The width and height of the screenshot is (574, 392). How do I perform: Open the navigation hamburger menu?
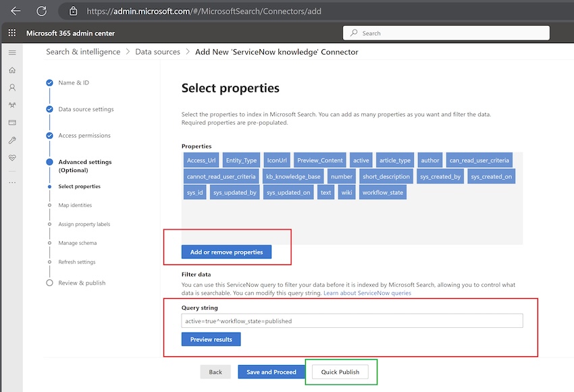(12, 53)
